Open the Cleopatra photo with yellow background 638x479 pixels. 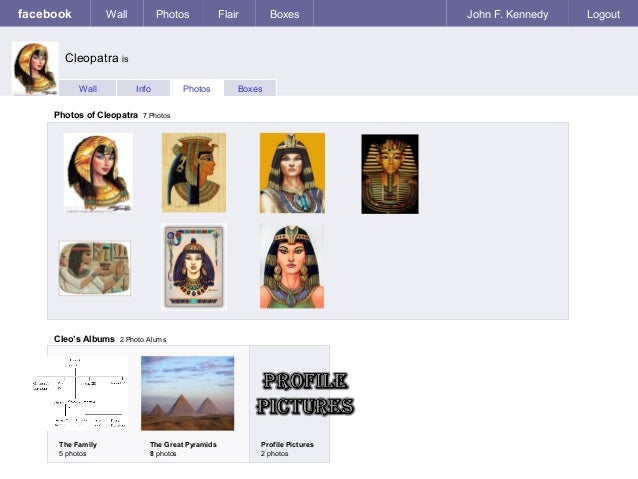pyautogui.click(x=292, y=173)
